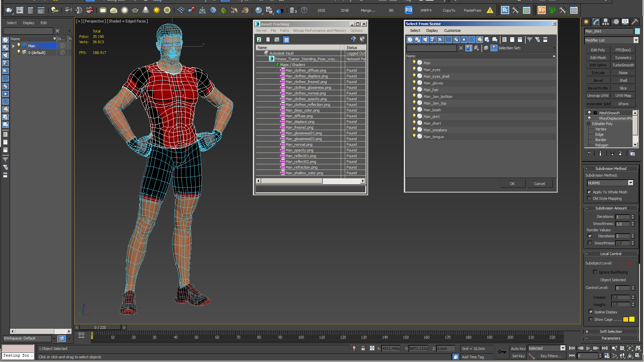
Task: Open help via question mark icon
Action: click(x=304, y=10)
